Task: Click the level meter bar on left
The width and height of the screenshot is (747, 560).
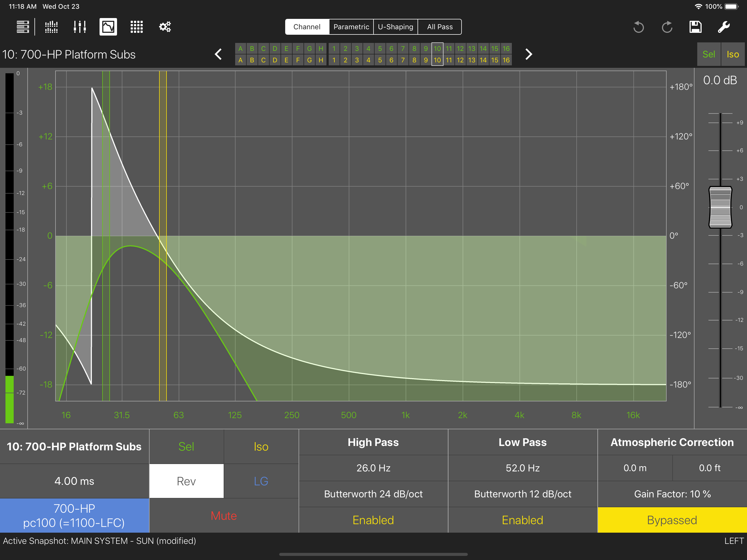Action: click(x=10, y=248)
